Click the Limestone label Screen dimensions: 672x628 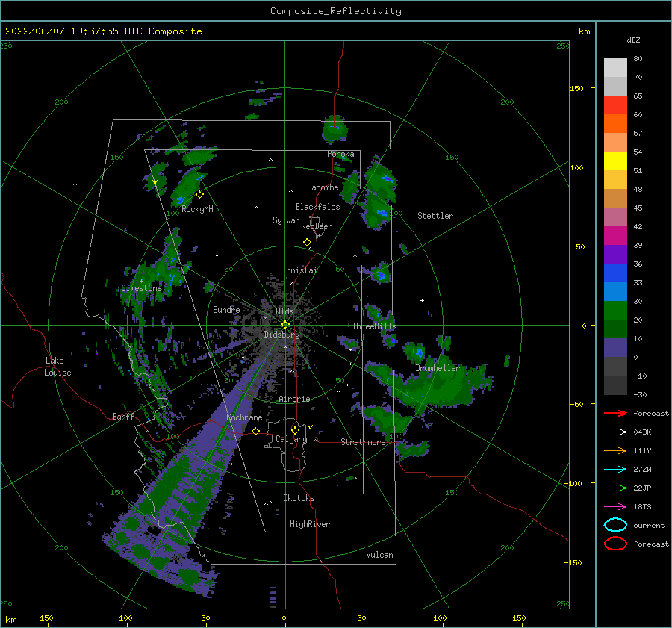point(141,288)
